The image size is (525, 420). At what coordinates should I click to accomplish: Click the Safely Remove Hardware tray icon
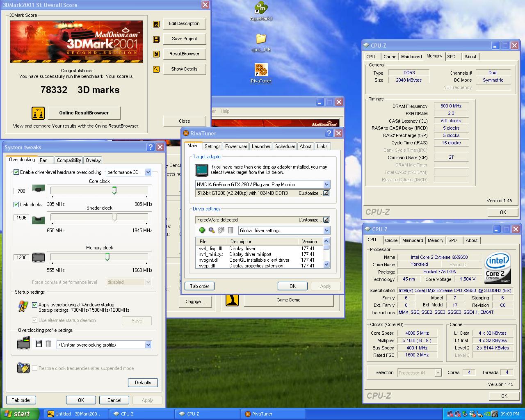tap(465, 414)
